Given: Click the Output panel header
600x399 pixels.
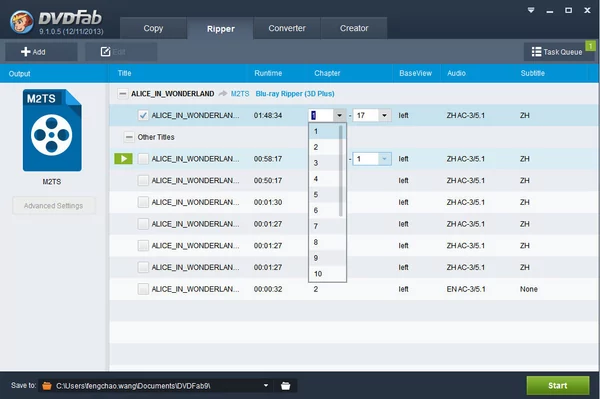Looking at the screenshot, I should (20, 73).
